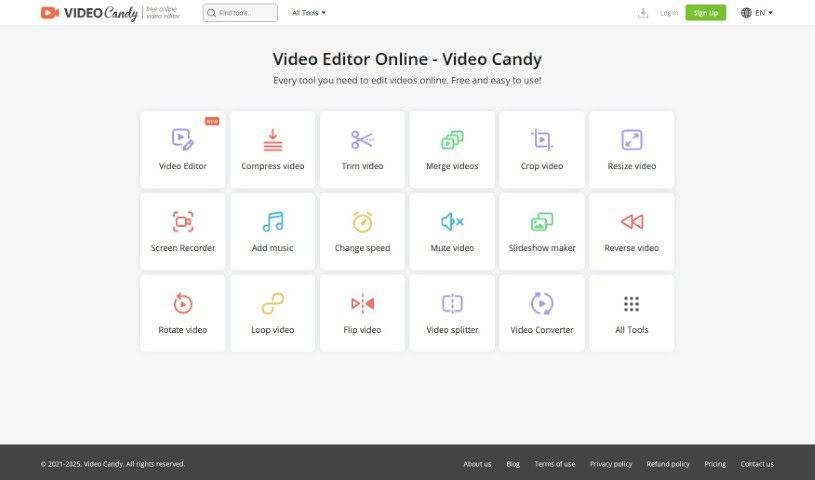Visit the Blog footer link
The image size is (815, 480).
[513, 464]
